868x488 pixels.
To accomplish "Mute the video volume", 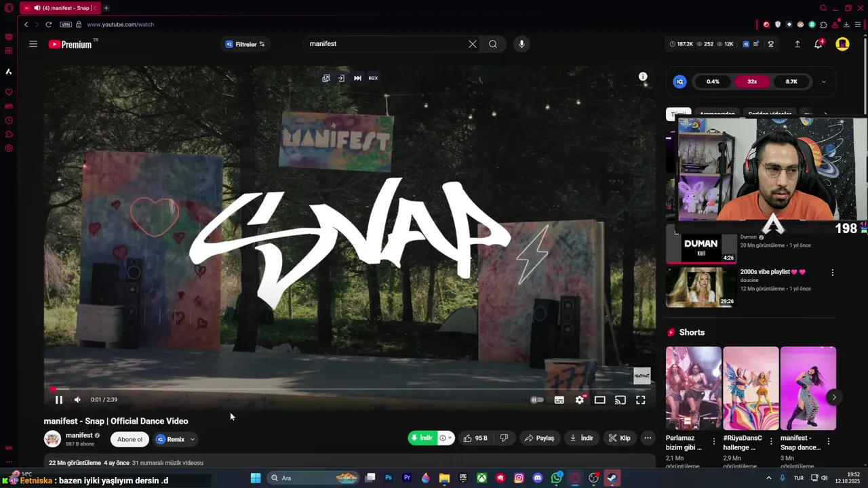I will [77, 400].
